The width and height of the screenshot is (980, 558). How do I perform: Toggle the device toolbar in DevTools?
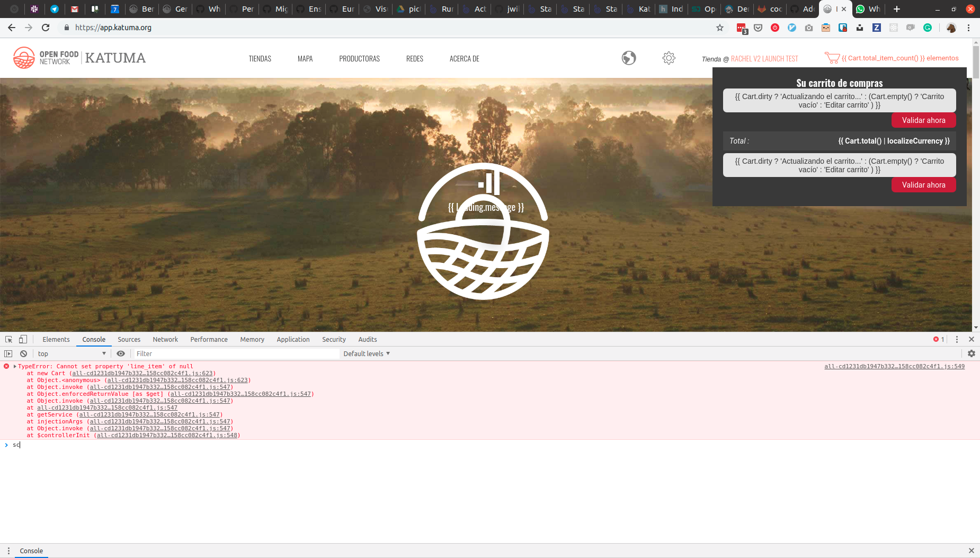(23, 339)
